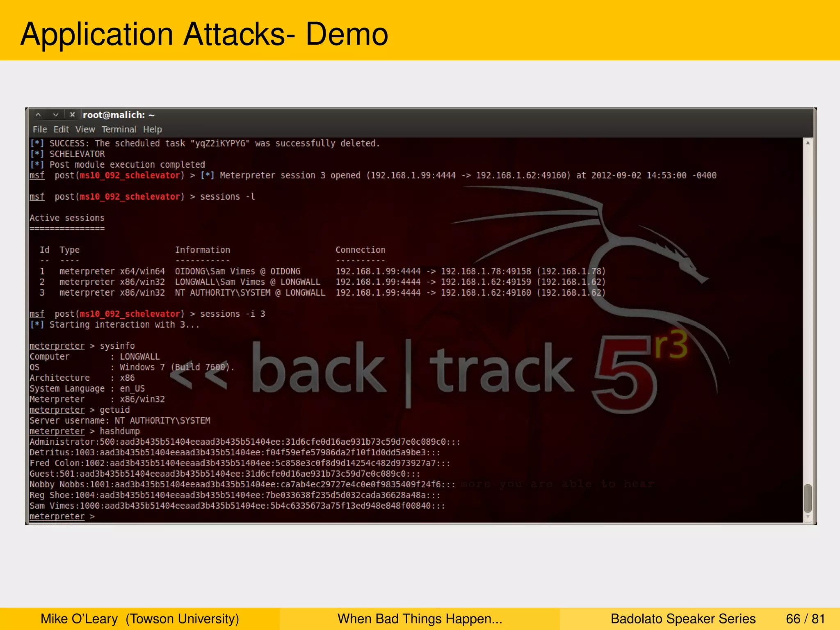
Task: Click the terminal scrollbar up arrow
Action: point(808,143)
